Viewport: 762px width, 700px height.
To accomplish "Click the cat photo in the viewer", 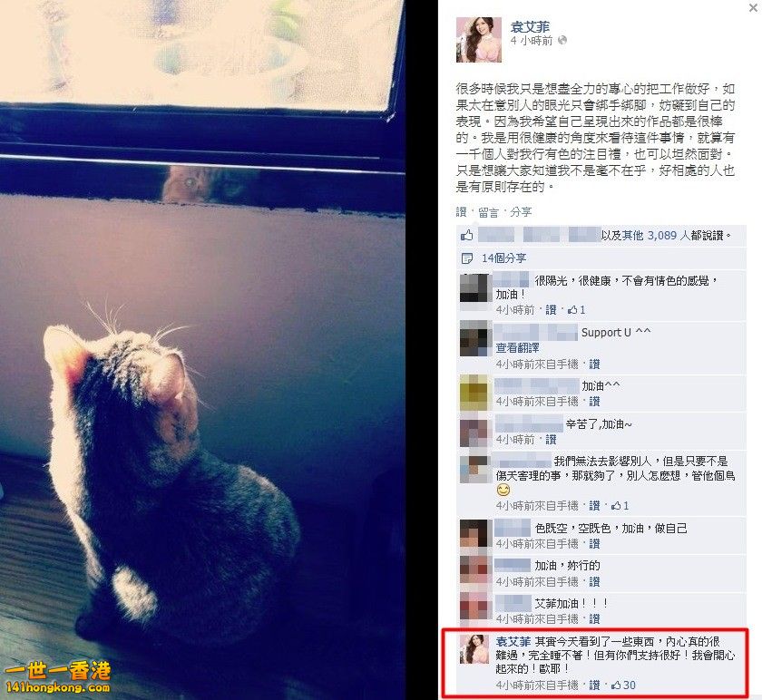I will 202,350.
